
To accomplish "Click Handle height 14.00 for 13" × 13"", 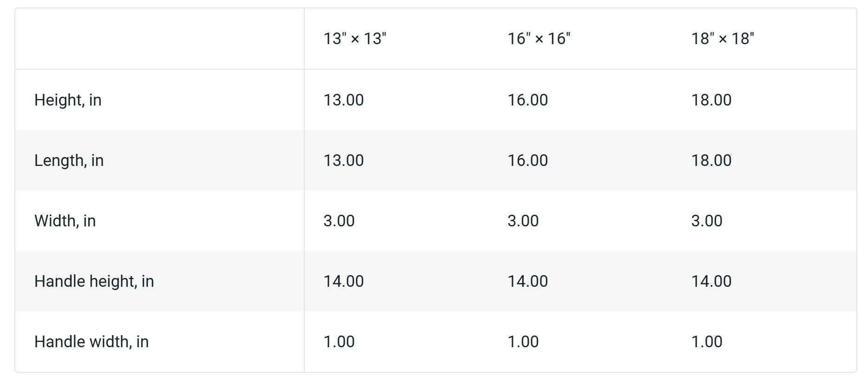I will [343, 281].
